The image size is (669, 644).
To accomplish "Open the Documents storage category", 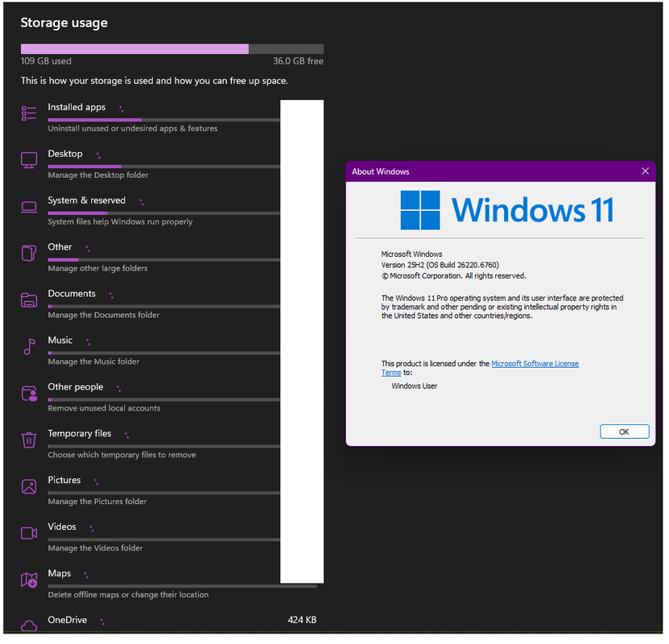I will [172, 304].
